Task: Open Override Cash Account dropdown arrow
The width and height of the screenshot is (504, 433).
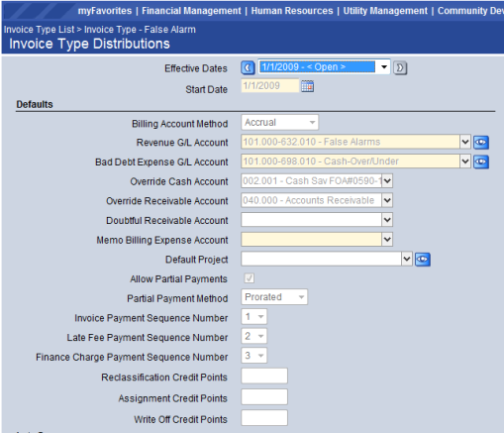Action: pos(387,181)
